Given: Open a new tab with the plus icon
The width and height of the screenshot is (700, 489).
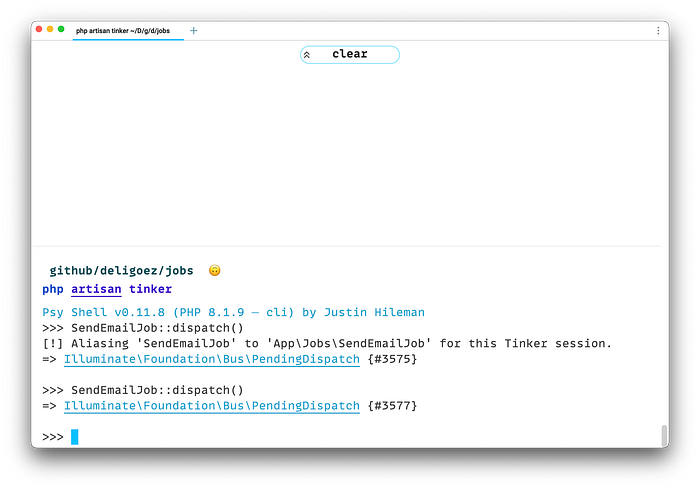Looking at the screenshot, I should pyautogui.click(x=193, y=30).
